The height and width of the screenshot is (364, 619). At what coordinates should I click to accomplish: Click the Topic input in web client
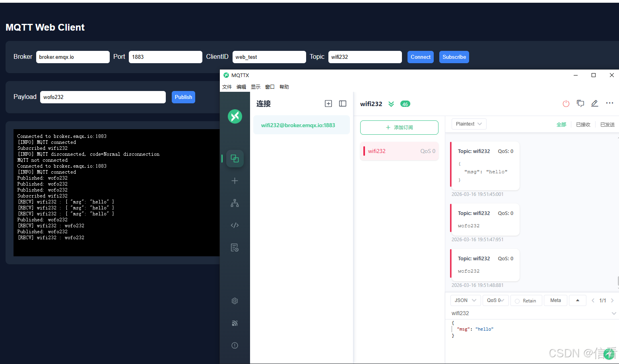(365, 57)
